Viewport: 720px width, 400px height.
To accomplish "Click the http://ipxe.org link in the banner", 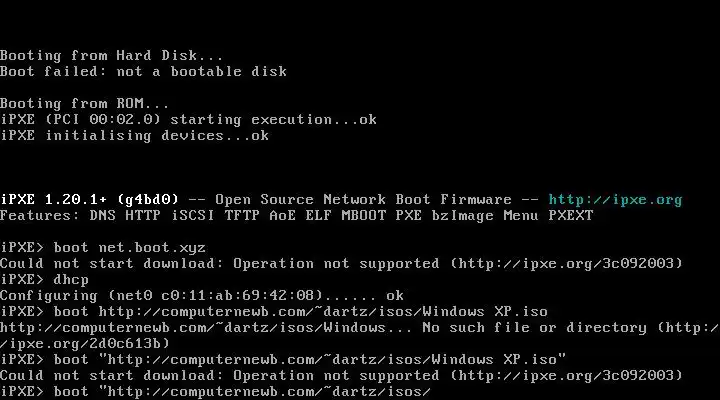I will click(615, 200).
